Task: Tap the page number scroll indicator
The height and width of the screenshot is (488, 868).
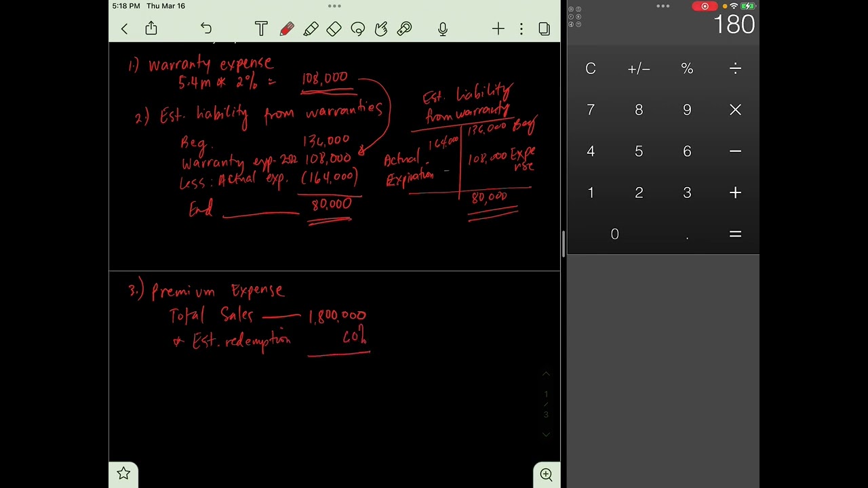Action: click(x=546, y=404)
